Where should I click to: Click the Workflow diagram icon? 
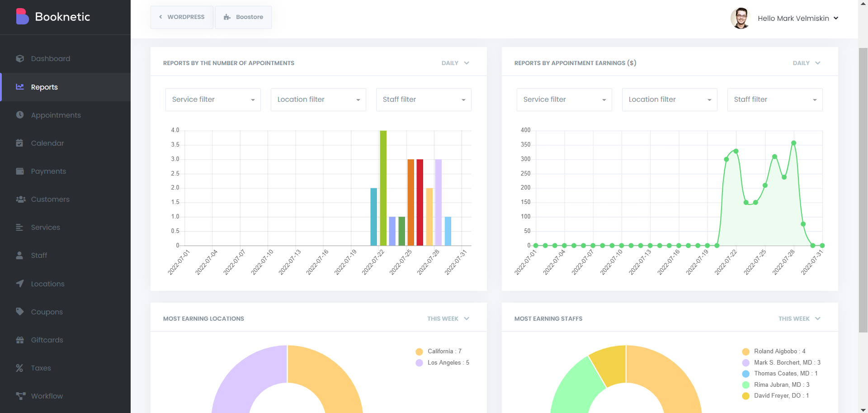[21, 396]
